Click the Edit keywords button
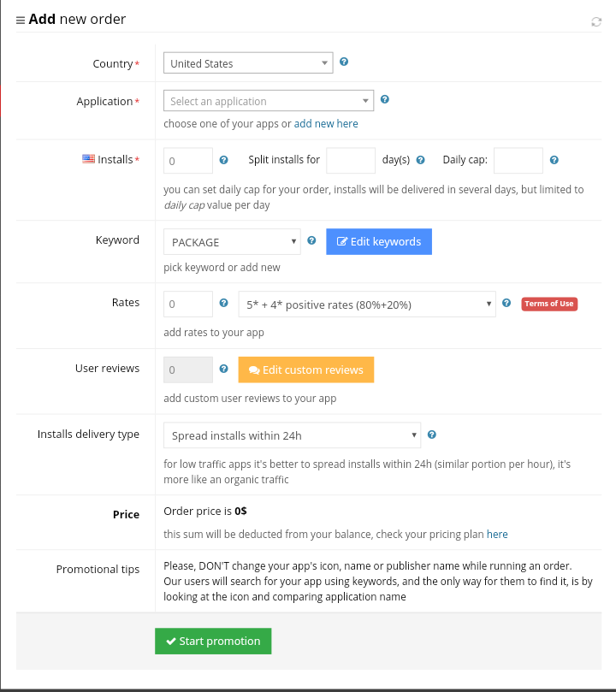616x692 pixels. tap(379, 242)
